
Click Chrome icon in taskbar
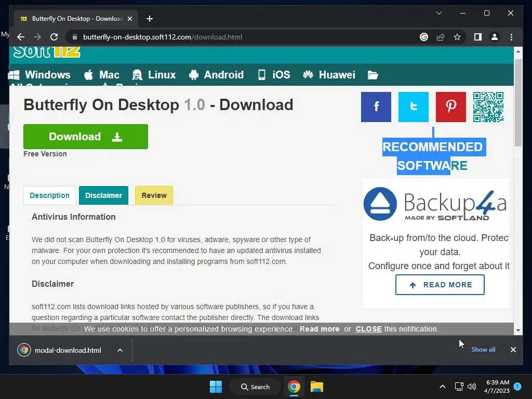(x=294, y=387)
